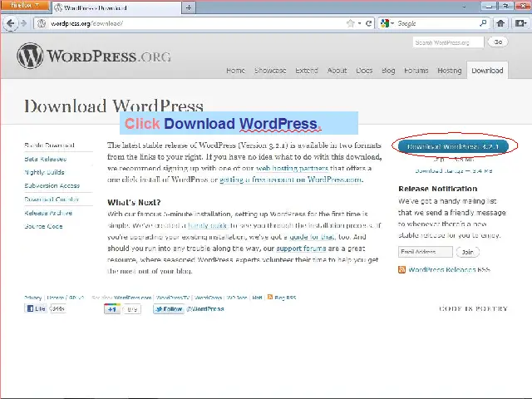The image size is (532, 399).
Task: Click the WordCamp footer link
Action: pyautogui.click(x=209, y=298)
